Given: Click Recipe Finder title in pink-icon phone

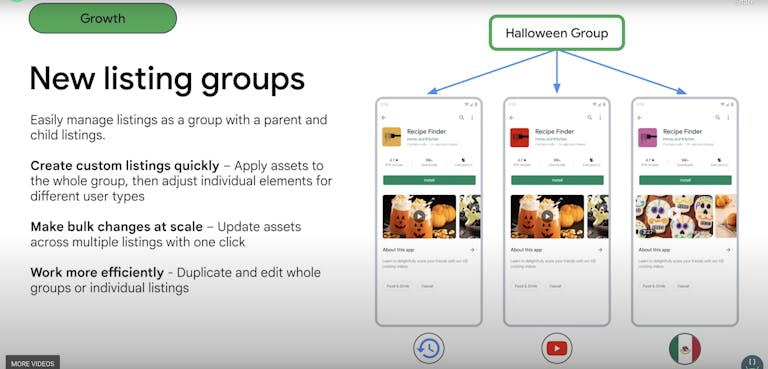Looking at the screenshot, I should [x=683, y=132].
